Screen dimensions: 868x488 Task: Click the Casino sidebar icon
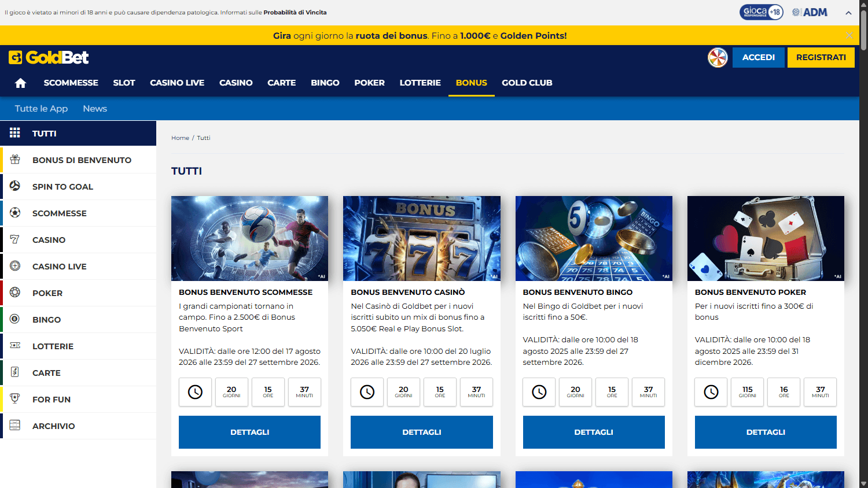pos(15,239)
